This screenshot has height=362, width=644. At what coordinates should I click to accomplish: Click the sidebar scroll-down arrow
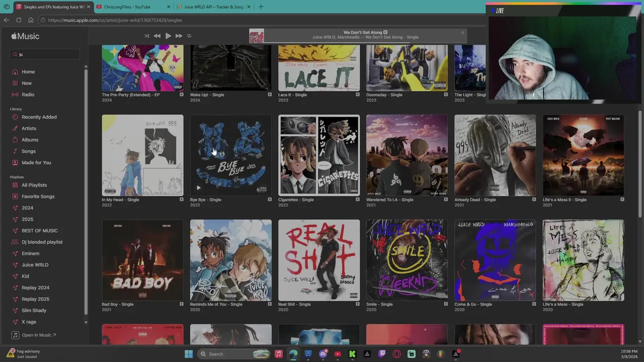(x=86, y=322)
